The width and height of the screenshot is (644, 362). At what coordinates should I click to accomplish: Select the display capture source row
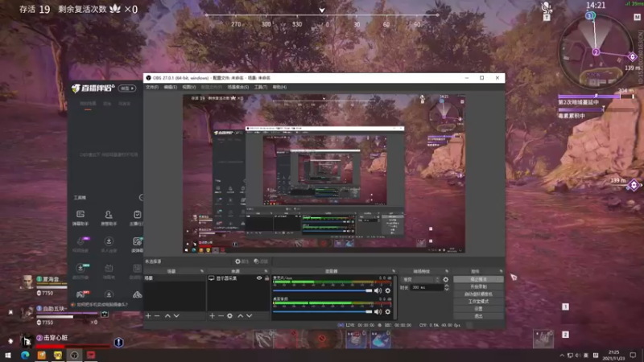point(238,278)
